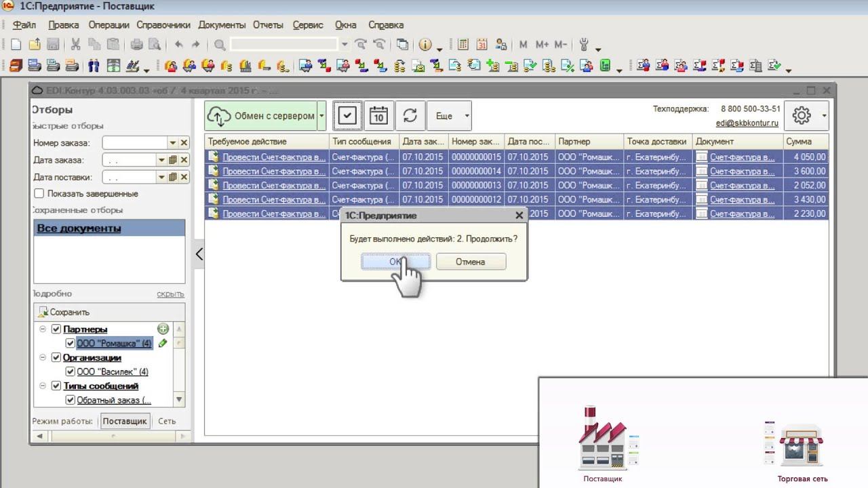This screenshot has width=868, height=488.
Task: Click the Обмен с сервером button
Action: [261, 116]
